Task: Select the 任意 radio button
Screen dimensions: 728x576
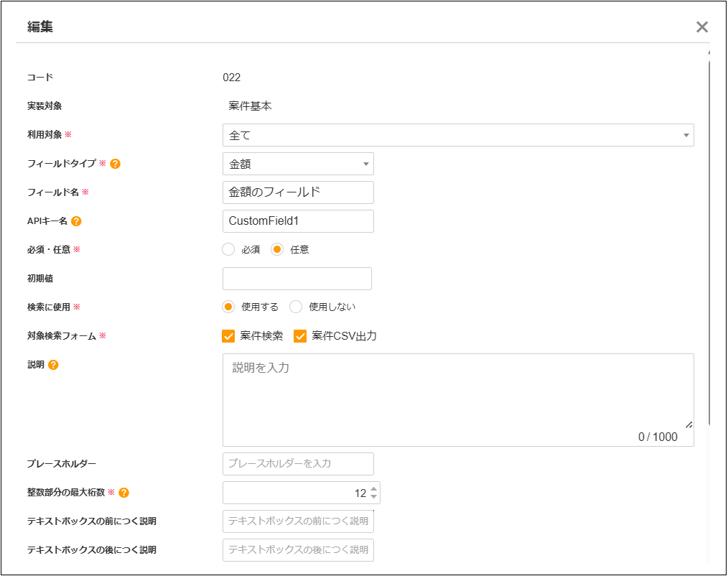Action: point(277,250)
